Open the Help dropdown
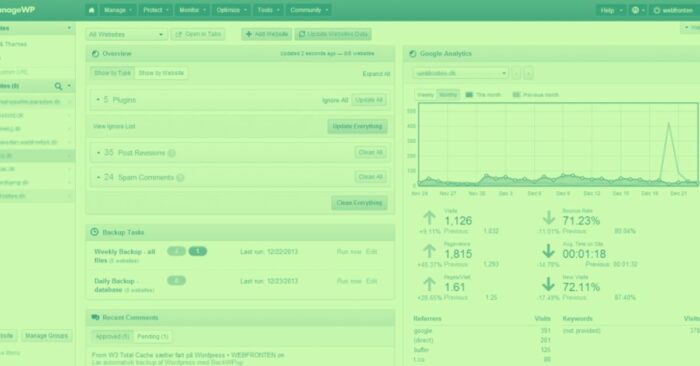This screenshot has height=366, width=700. pos(611,10)
